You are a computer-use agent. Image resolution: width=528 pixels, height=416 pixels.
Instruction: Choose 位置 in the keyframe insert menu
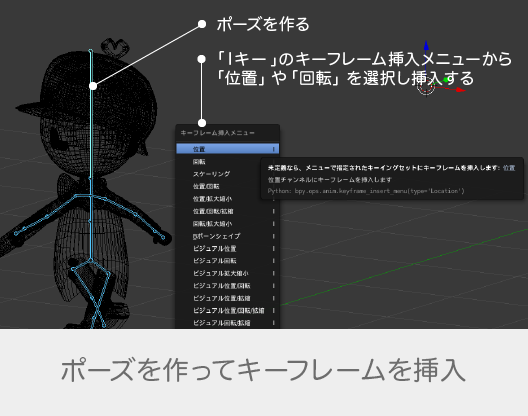[x=228, y=149]
